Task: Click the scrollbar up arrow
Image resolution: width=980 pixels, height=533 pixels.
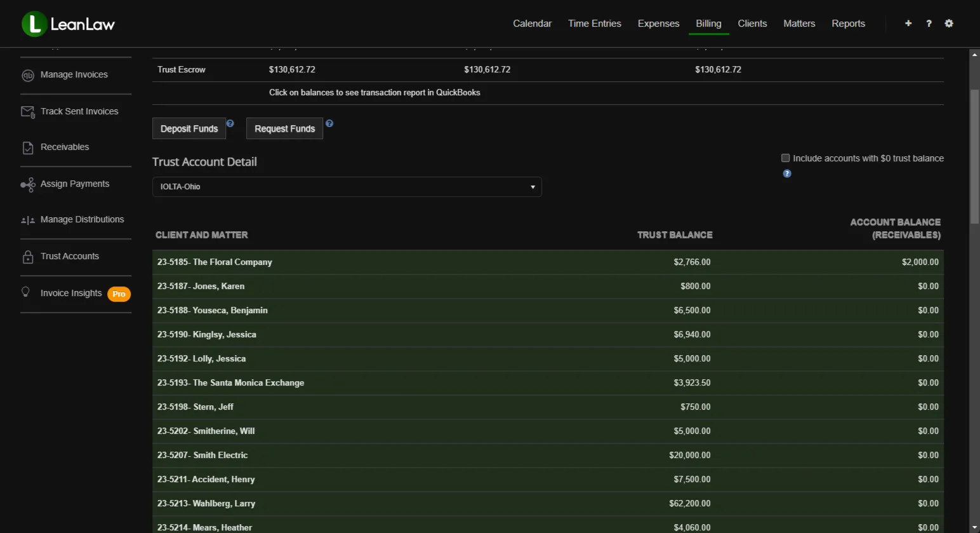Action: pos(974,55)
